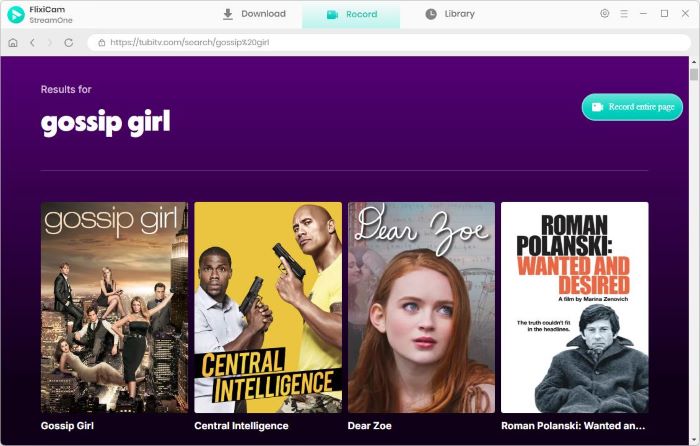The width and height of the screenshot is (700, 446).
Task: Open the hamburger menu icon
Action: coord(624,14)
